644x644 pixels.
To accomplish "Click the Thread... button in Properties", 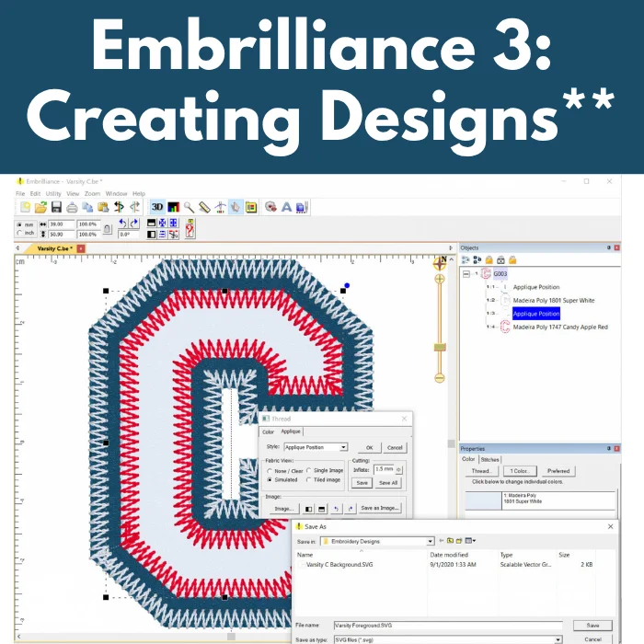I will (481, 471).
